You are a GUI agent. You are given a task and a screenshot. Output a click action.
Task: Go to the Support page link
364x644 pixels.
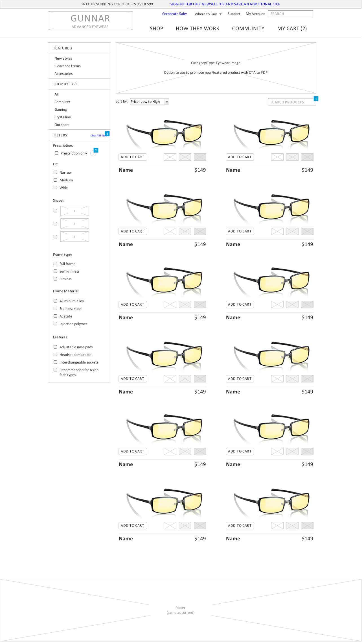pos(234,14)
